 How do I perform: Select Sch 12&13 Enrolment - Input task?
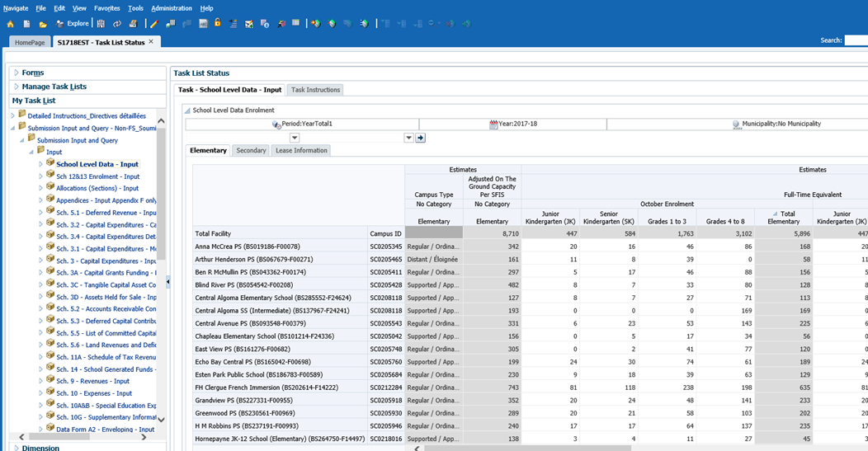[97, 176]
